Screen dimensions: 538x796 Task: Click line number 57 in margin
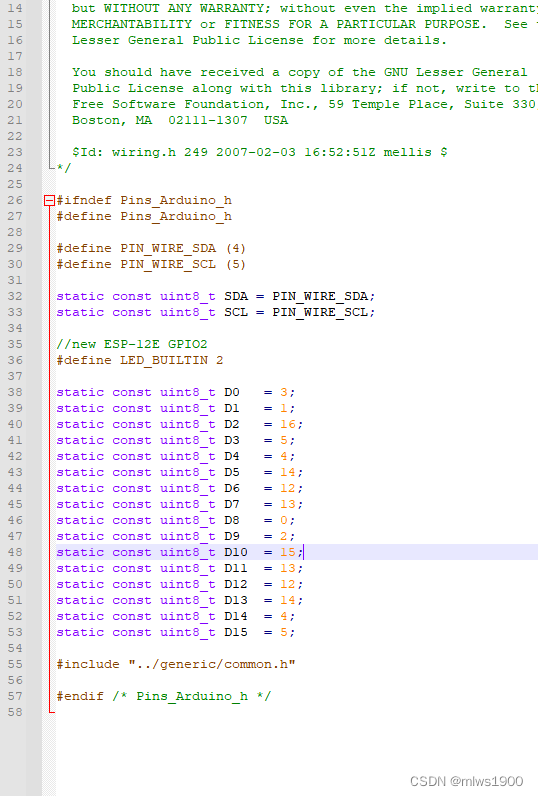[15, 696]
